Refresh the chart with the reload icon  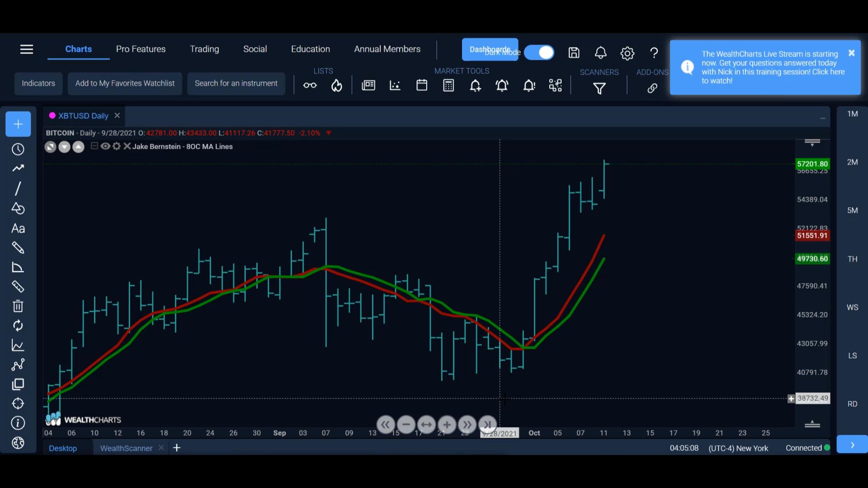(18, 326)
